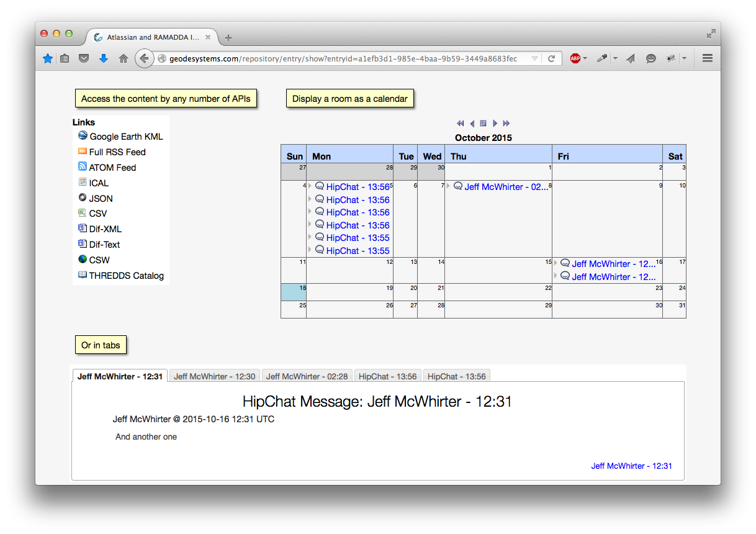Click the paper plane toolbar icon
The height and width of the screenshot is (534, 756).
point(631,58)
